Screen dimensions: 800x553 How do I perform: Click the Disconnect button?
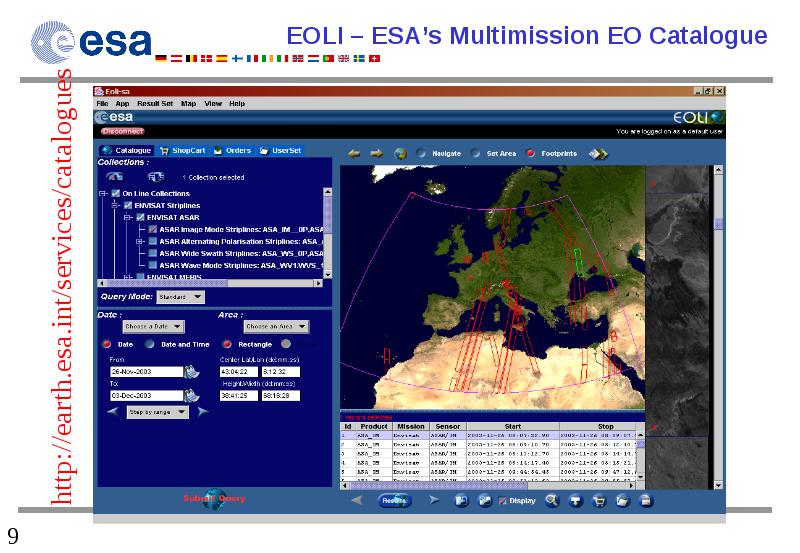click(x=122, y=131)
